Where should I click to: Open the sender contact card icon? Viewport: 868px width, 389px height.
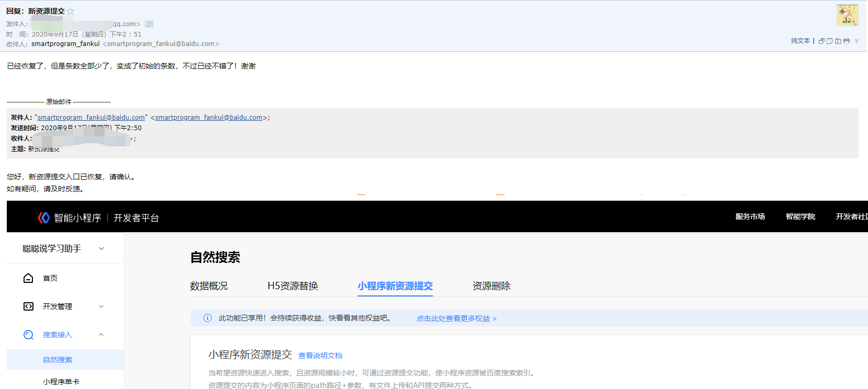149,24
